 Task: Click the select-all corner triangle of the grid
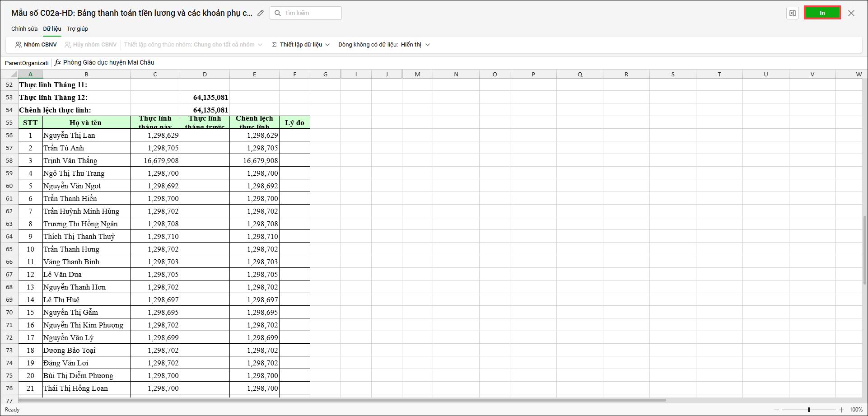tap(14, 75)
